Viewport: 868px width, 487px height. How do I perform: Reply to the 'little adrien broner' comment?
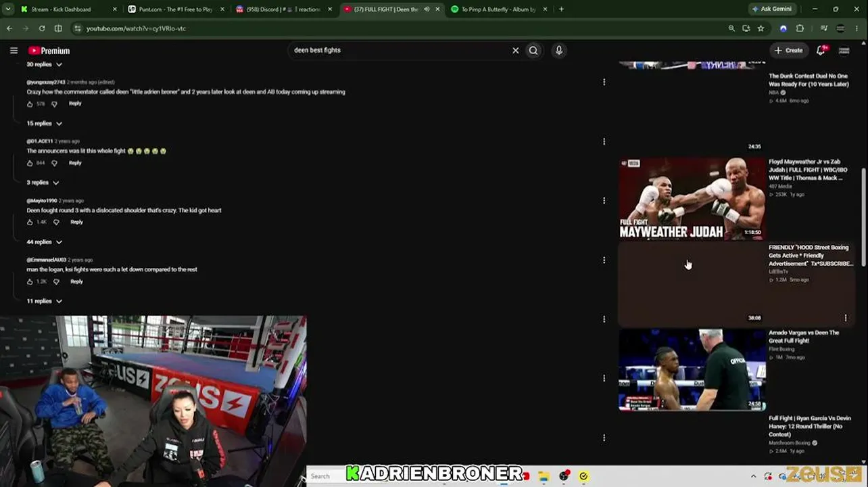(75, 103)
